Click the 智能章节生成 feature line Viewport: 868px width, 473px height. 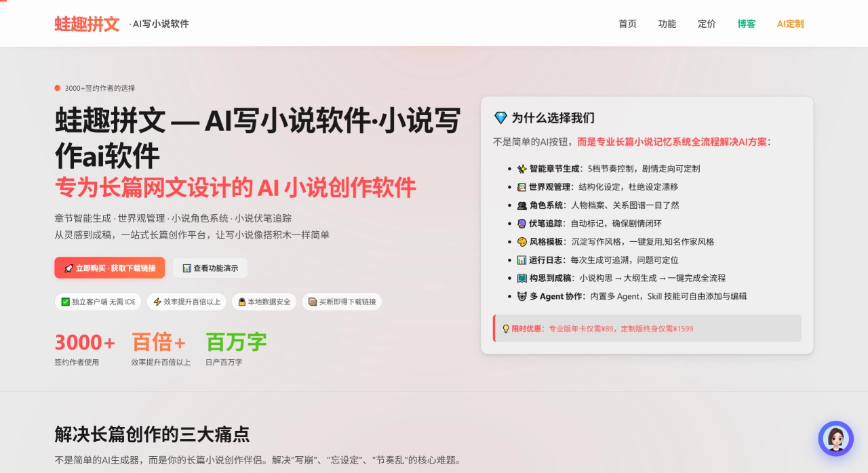[x=608, y=169]
